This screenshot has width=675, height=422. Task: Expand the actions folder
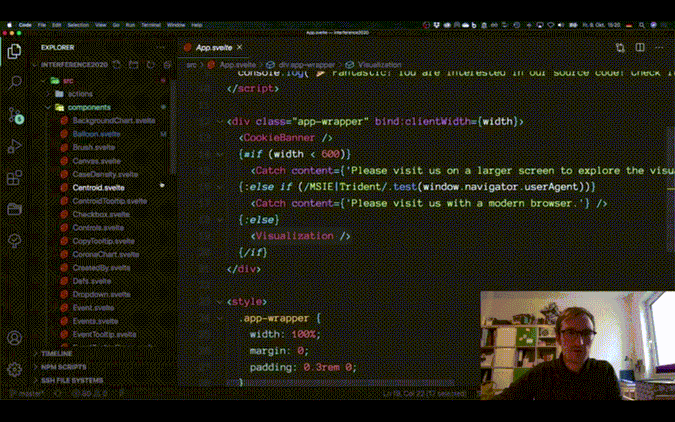coord(73,94)
